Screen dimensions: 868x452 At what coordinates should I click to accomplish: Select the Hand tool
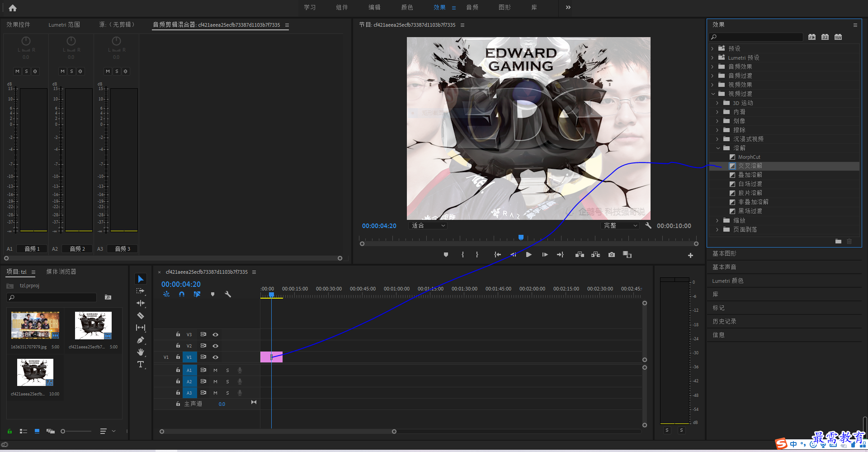tap(141, 352)
